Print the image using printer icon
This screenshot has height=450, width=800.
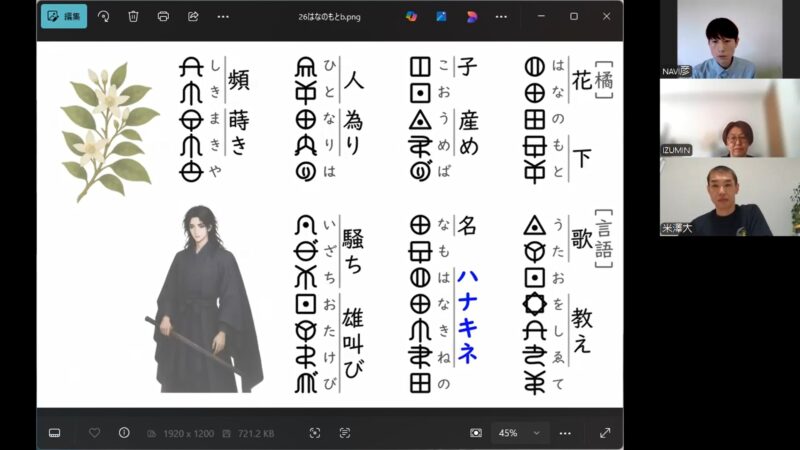coord(163,17)
